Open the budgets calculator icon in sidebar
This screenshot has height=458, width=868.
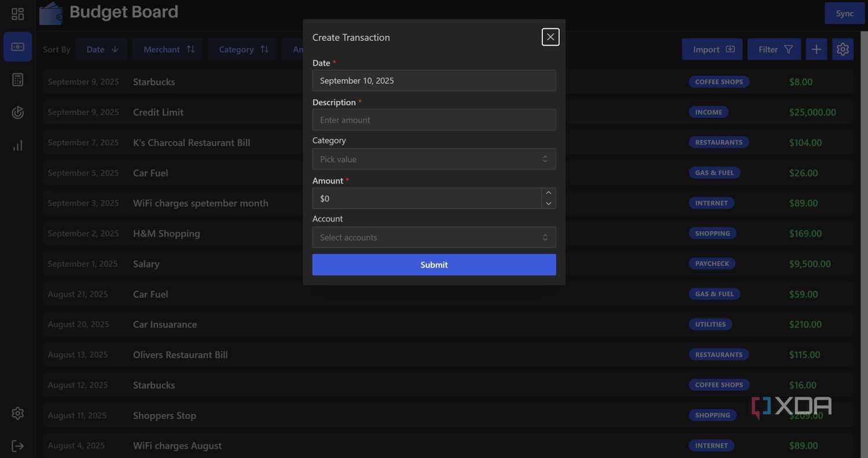18,80
